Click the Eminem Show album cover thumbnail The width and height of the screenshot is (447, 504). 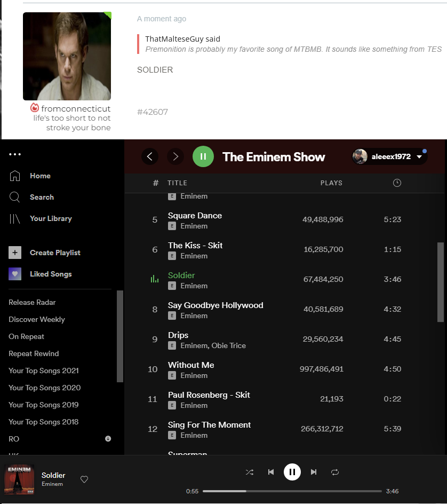click(19, 479)
